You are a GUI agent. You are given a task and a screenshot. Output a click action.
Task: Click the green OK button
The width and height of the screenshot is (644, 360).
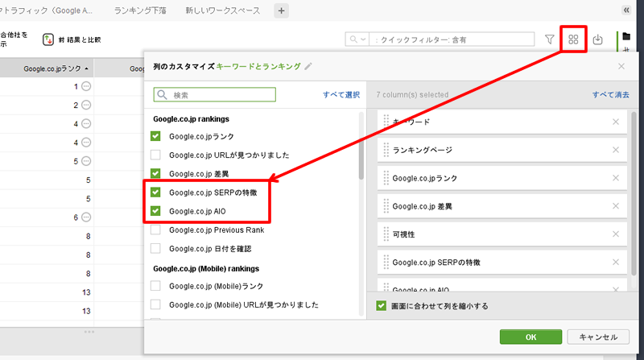click(x=530, y=337)
